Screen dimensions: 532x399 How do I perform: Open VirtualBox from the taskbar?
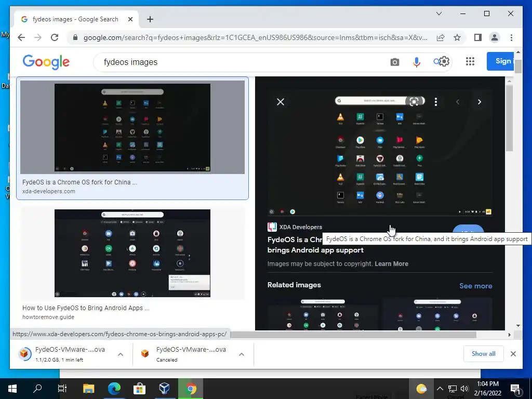click(x=165, y=389)
